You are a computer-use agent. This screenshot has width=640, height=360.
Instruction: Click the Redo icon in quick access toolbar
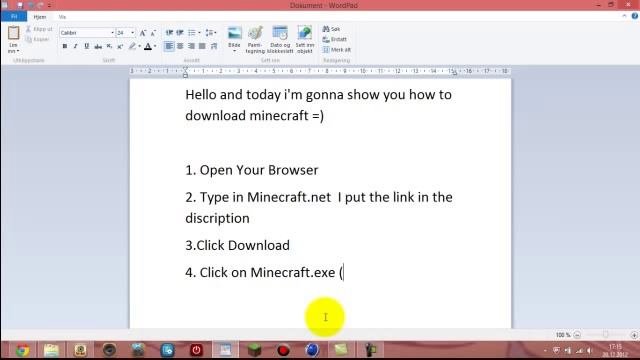click(x=40, y=5)
